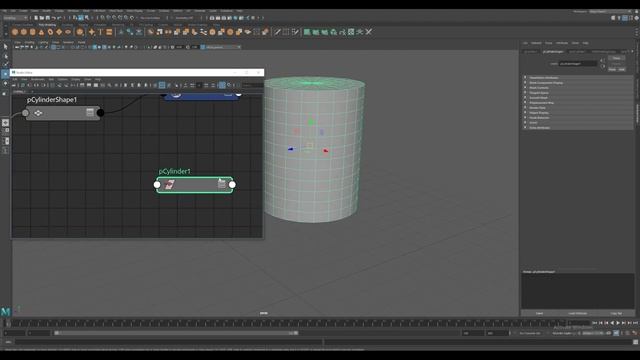Click Play Backwards in playback controls
This screenshot has height=360, width=640.
tap(612, 323)
